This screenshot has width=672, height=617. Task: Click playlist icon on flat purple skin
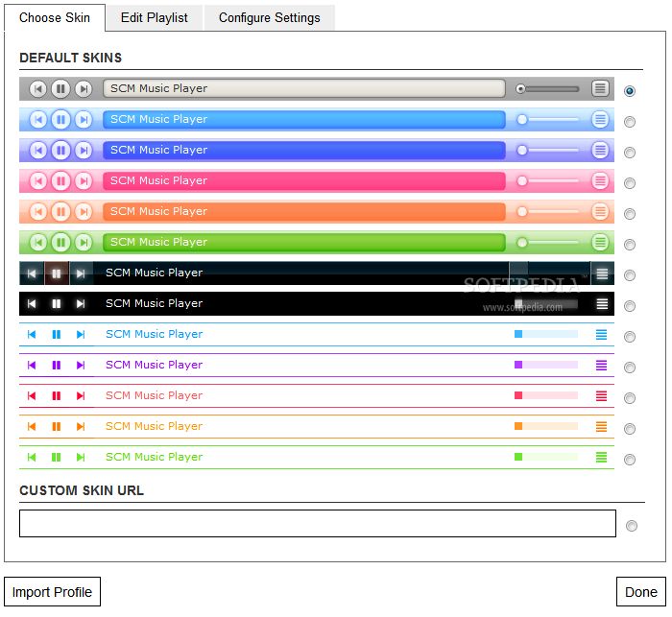601,366
